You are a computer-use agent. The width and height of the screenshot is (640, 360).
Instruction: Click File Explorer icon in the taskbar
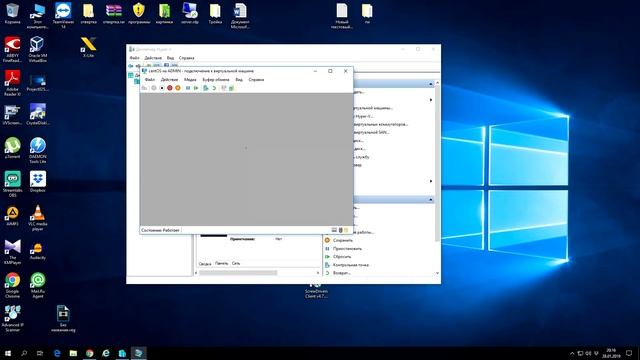pyautogui.click(x=73, y=353)
